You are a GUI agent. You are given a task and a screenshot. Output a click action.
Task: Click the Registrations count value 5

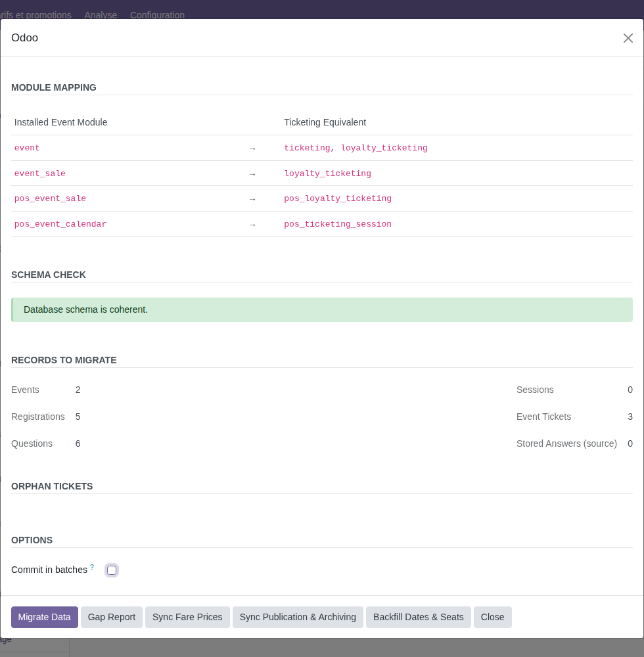click(x=78, y=417)
